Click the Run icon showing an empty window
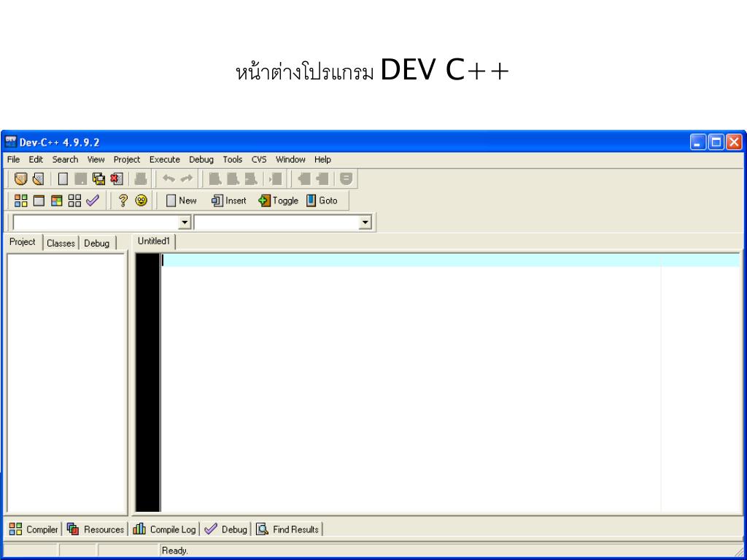747x560 pixels. point(39,201)
